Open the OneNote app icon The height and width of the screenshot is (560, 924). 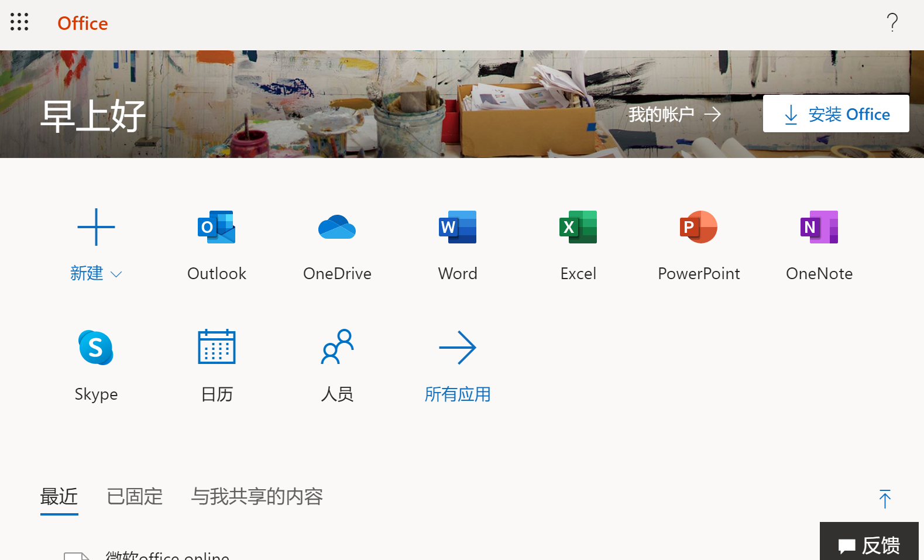coord(819,227)
